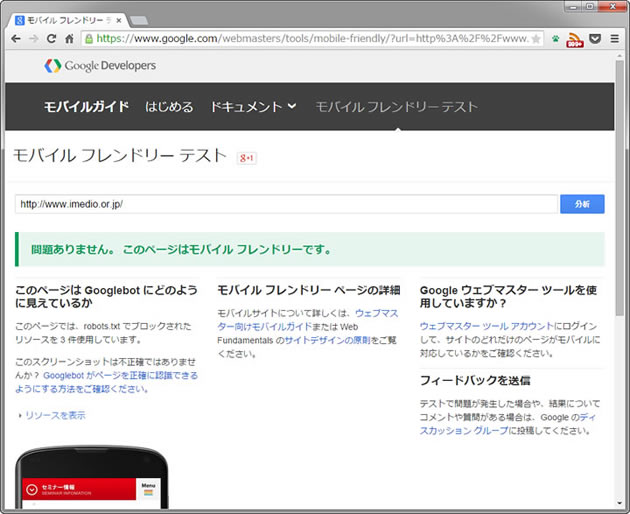Expand リソースを表示
The height and width of the screenshot is (514, 630).
(x=55, y=415)
